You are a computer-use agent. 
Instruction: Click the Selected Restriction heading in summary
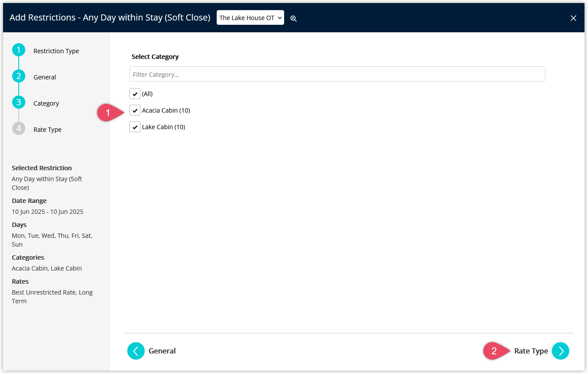42,168
